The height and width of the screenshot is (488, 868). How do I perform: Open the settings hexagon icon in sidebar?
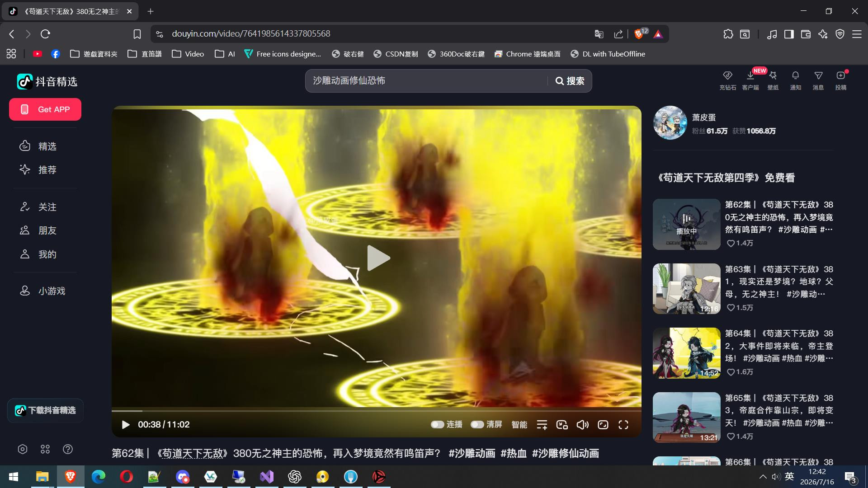tap(23, 449)
